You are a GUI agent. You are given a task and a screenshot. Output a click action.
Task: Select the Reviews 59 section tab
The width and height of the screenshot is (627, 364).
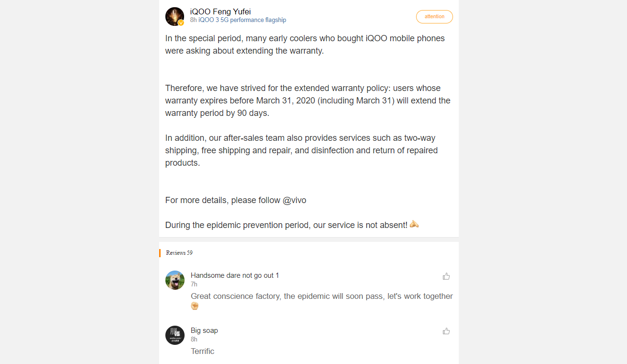pos(179,253)
